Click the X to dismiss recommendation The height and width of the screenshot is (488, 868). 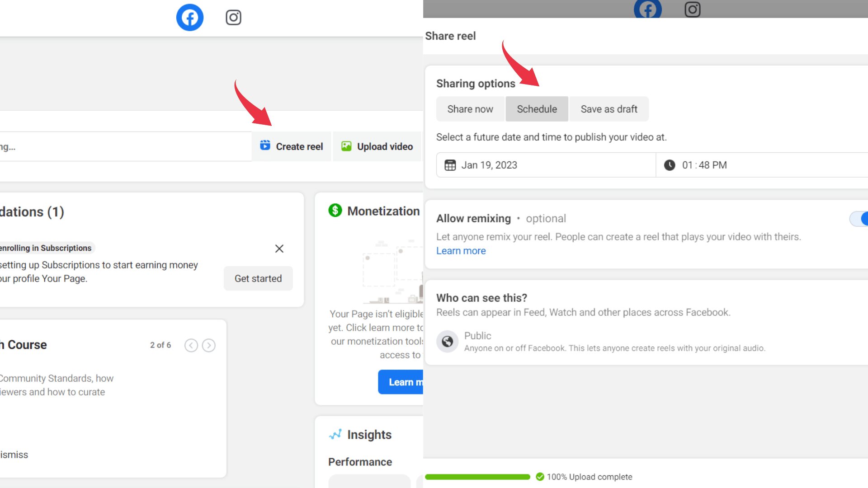(x=279, y=249)
